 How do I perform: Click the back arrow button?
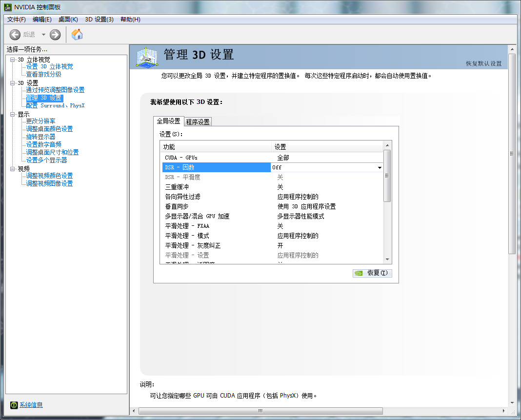tap(15, 35)
